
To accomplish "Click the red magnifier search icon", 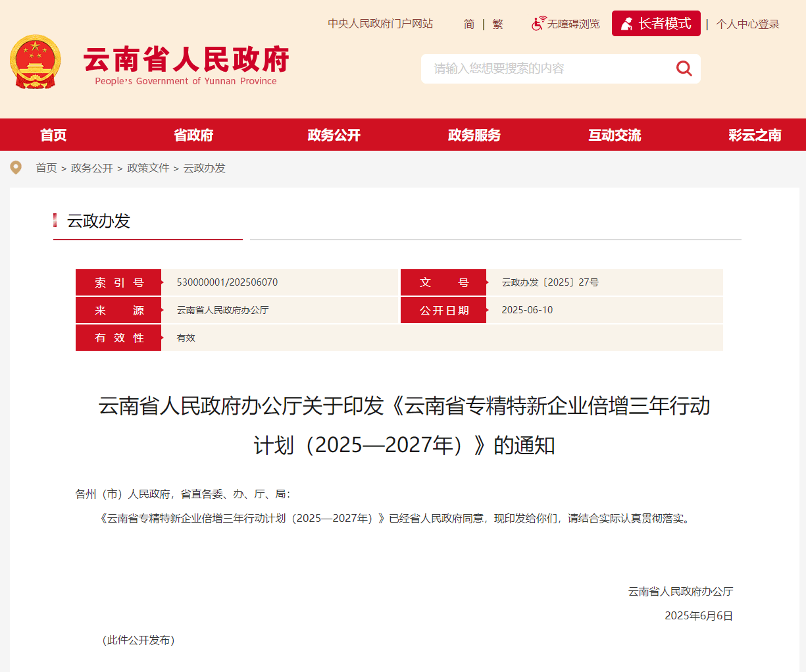I will point(684,68).
